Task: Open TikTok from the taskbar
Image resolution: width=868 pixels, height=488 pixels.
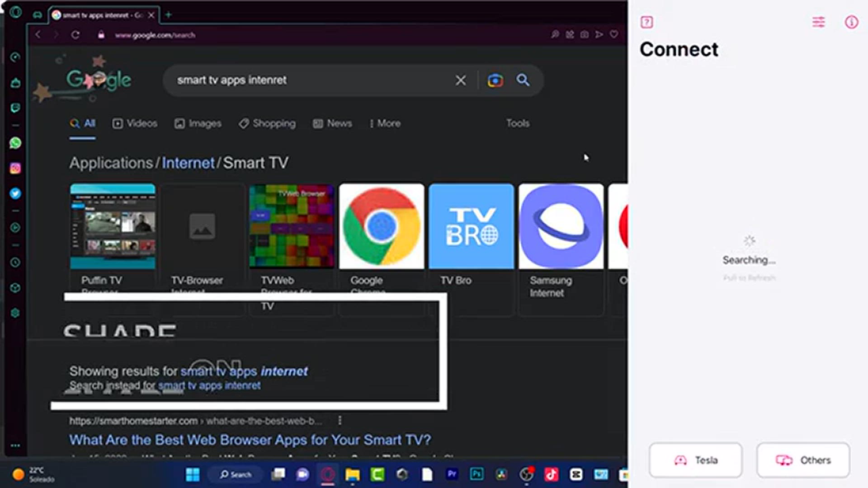Action: click(x=551, y=474)
